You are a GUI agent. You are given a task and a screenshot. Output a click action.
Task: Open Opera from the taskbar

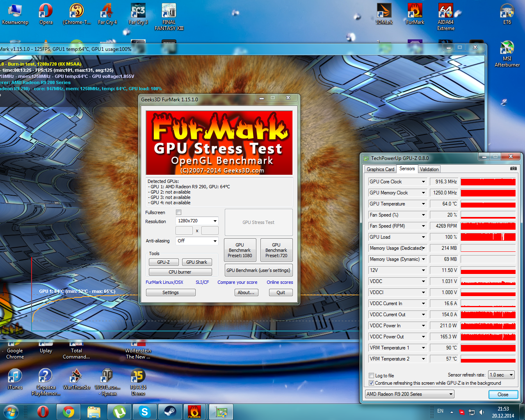(x=43, y=412)
